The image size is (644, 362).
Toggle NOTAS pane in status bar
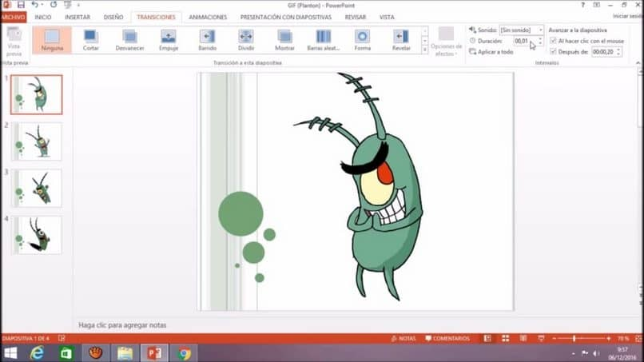(x=403, y=338)
